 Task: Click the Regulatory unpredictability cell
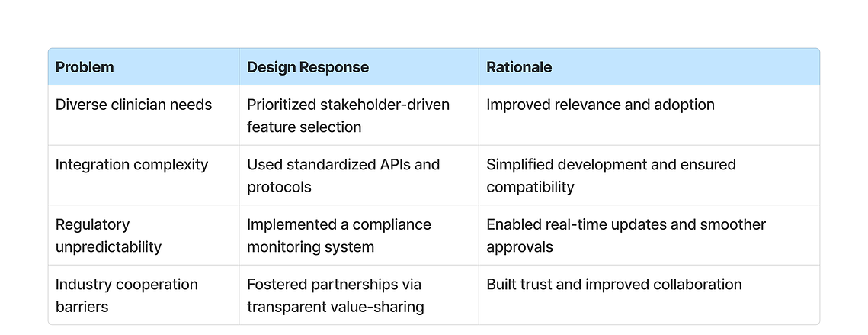(x=143, y=235)
